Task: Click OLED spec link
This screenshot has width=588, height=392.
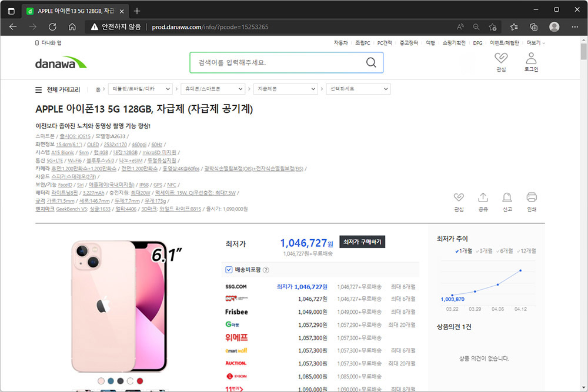Action: click(x=93, y=145)
